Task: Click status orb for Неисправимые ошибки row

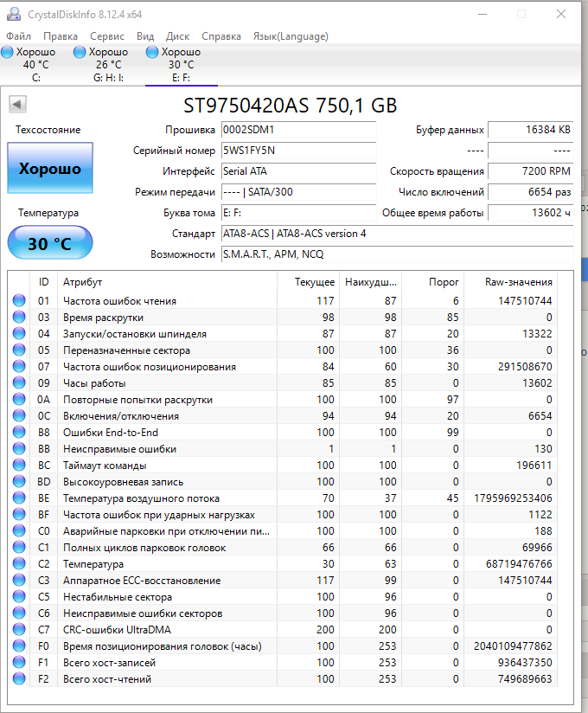Action: pos(19,448)
